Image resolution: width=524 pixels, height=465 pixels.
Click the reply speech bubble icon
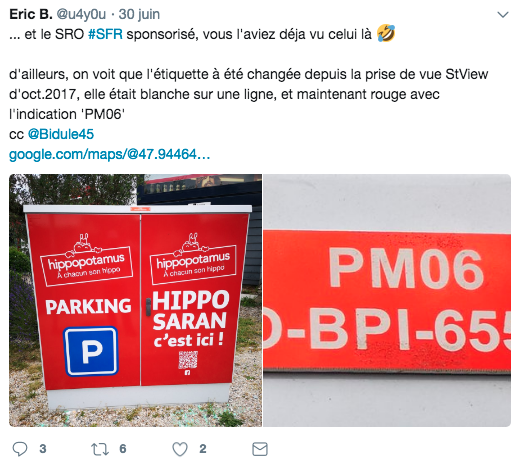20,449
